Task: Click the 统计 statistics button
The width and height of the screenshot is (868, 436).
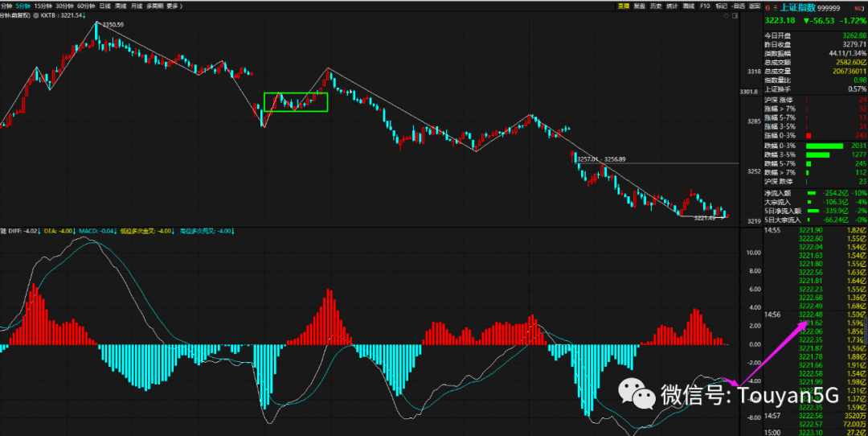Action: [671, 6]
